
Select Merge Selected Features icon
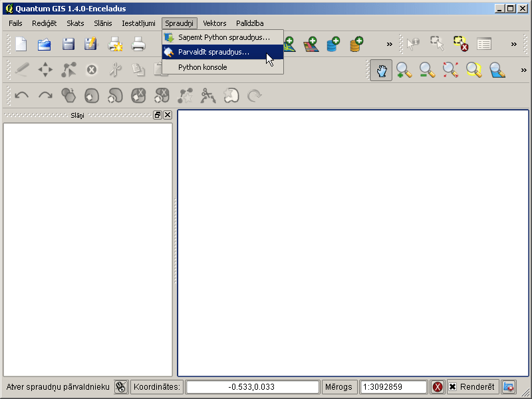click(x=231, y=96)
